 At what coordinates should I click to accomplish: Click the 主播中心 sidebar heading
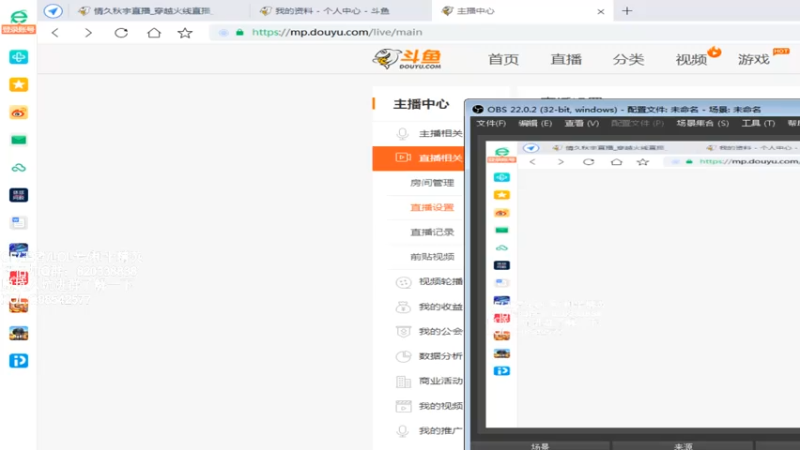(421, 104)
